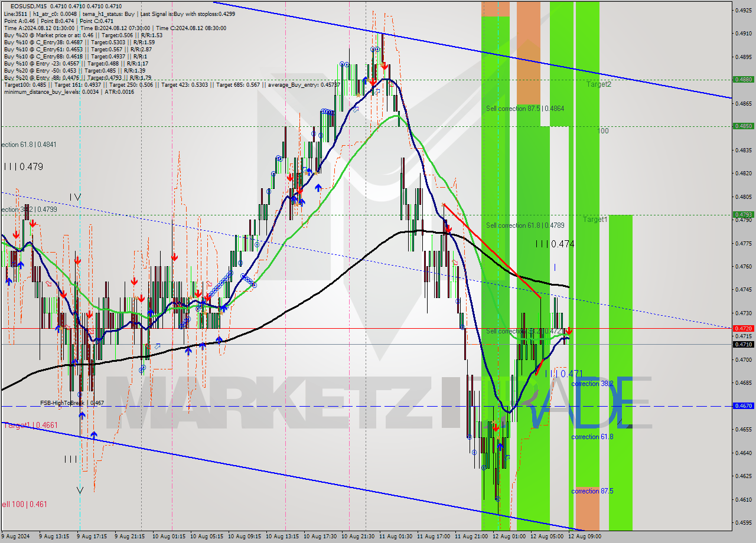Viewport: 756px width, 543px height.
Task: Click the '10 Aug 21:30' time label
Action: click(x=358, y=537)
